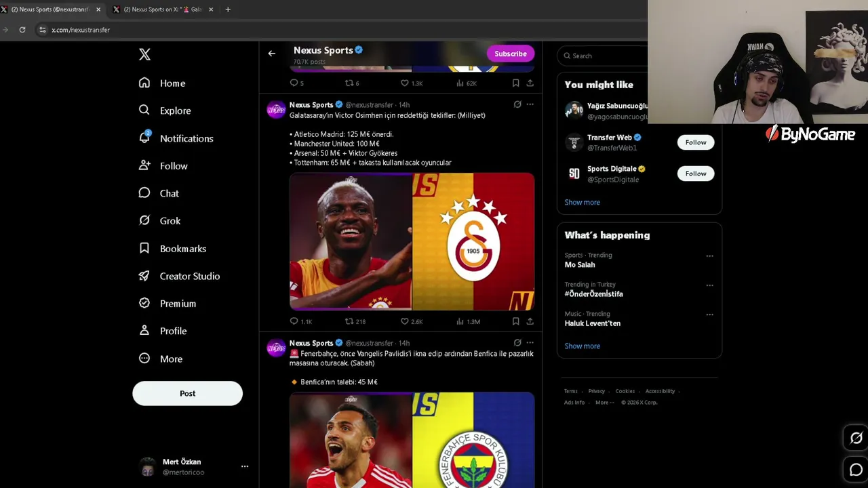Click the back arrow beside Nexus Sports header
Screen dimensions: 868x488
click(271, 54)
